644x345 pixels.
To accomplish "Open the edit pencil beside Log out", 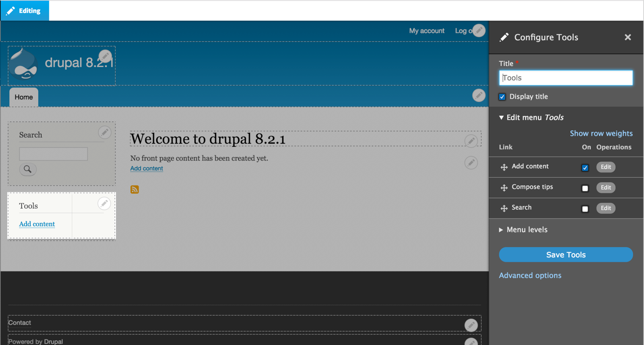I will pos(478,30).
